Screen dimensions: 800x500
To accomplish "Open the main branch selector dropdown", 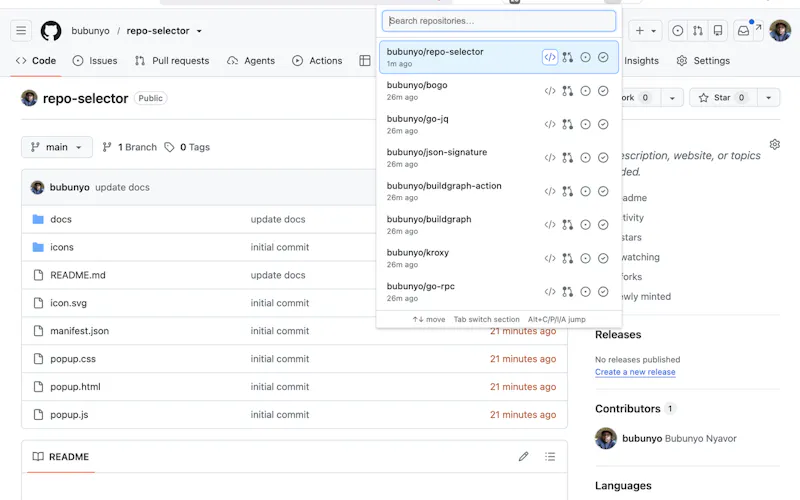I will coord(57,147).
